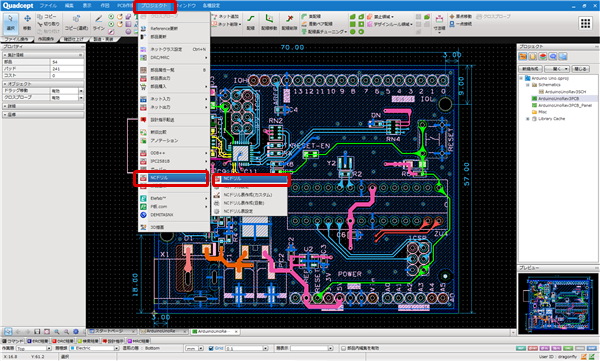The width and height of the screenshot is (600, 361).
Task: Switch to the 製造・実装 ribbon tab
Action: [104, 39]
